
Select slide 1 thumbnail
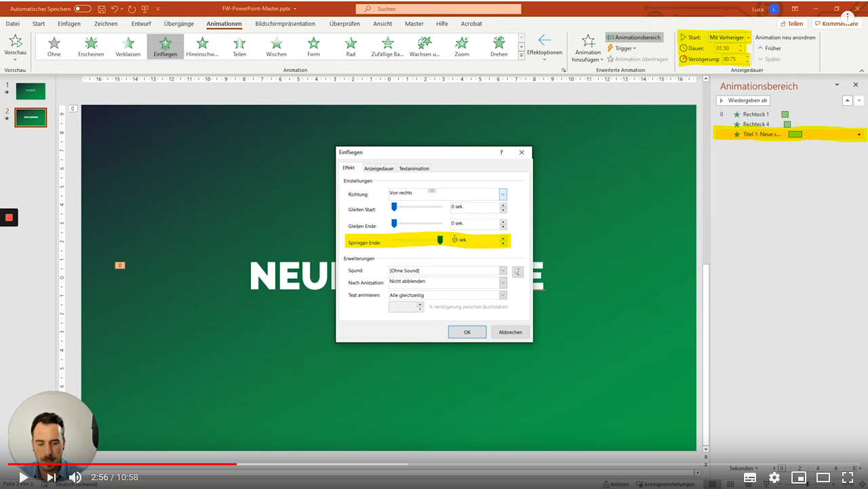point(31,92)
